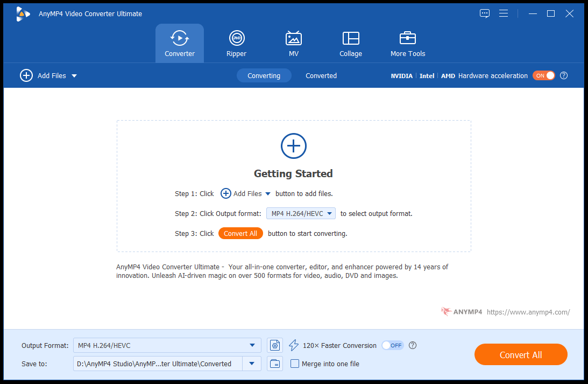Switch to the Ripper tab
Image resolution: width=588 pixels, height=384 pixels.
point(237,43)
